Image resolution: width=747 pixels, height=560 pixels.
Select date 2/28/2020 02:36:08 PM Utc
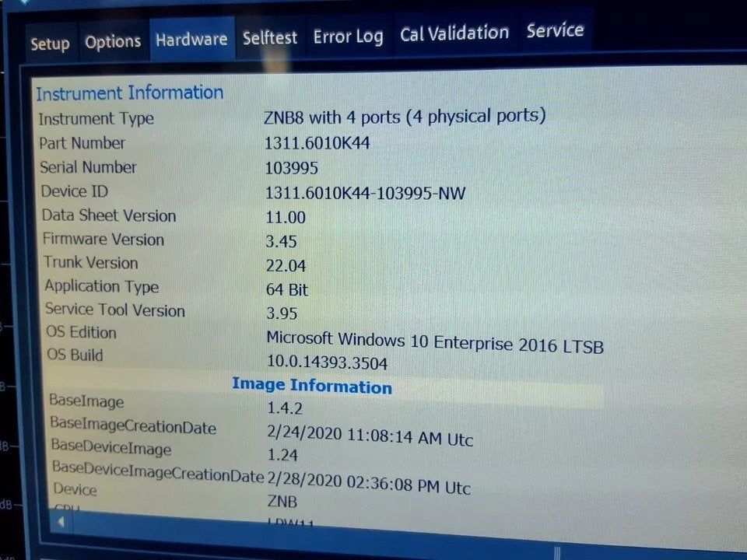[x=369, y=482]
